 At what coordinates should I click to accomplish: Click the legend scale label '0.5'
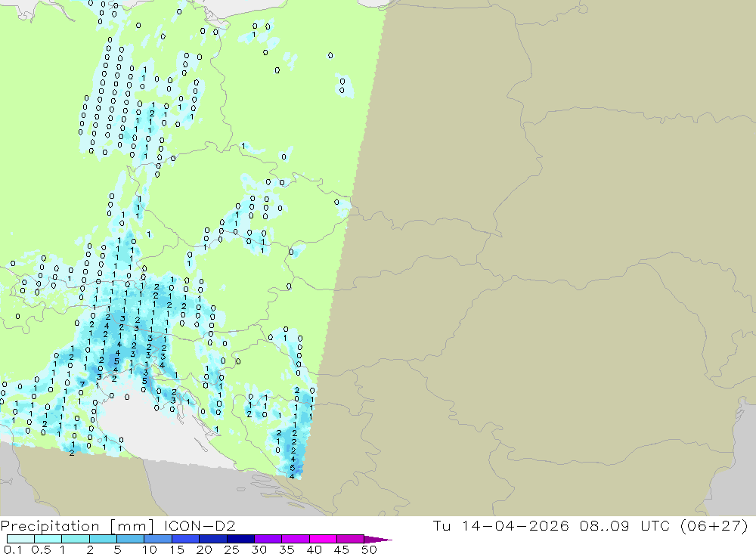coord(41,549)
